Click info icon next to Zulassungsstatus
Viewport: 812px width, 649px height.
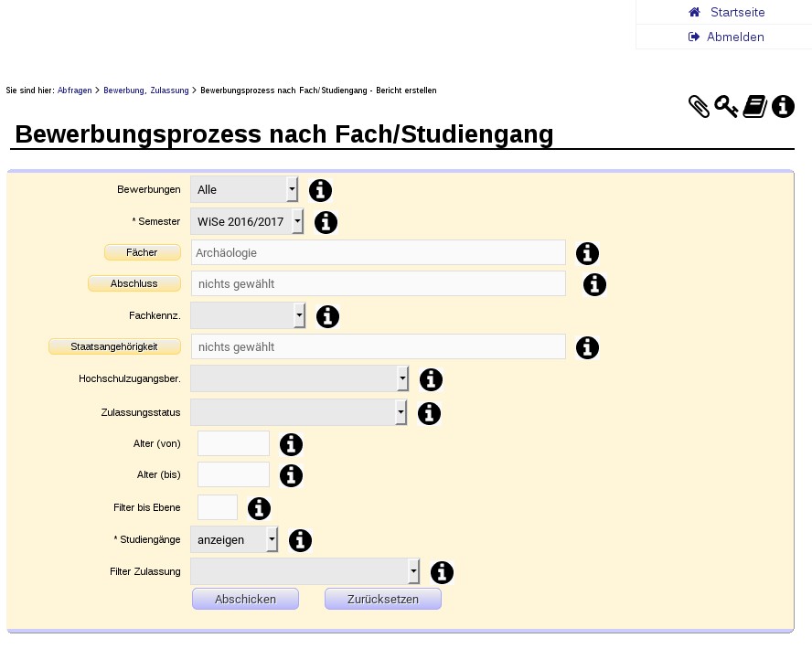click(429, 413)
